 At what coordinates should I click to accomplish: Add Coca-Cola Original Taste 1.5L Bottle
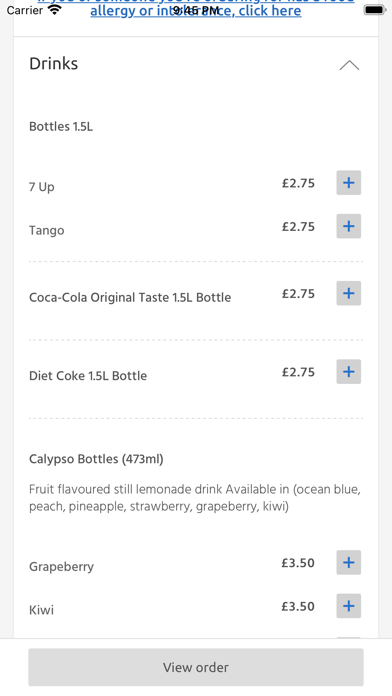pyautogui.click(x=348, y=293)
